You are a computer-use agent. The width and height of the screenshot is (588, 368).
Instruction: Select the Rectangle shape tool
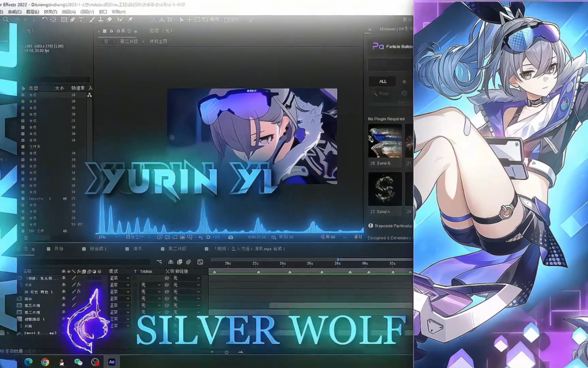pos(64,20)
